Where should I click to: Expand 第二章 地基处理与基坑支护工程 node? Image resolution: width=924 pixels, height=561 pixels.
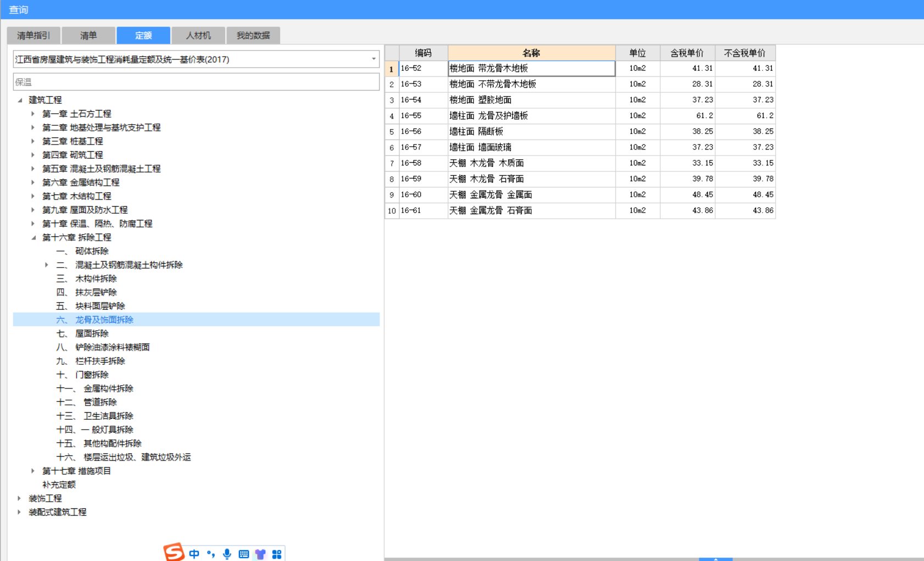33,127
